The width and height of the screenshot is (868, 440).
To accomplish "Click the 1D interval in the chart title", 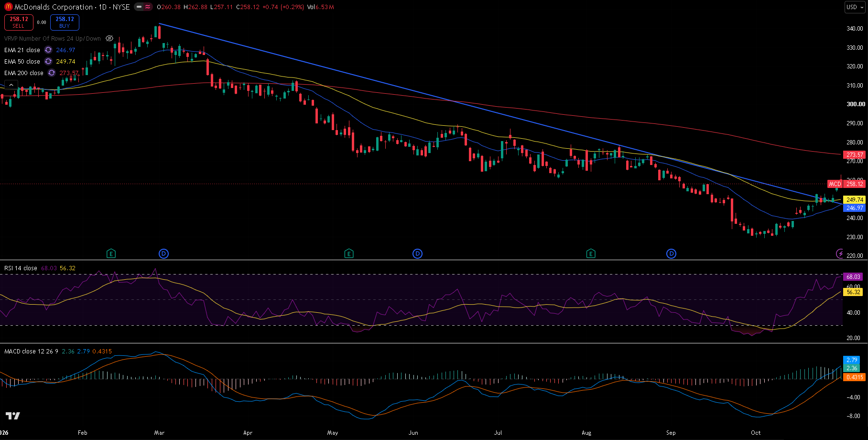I will (103, 7).
